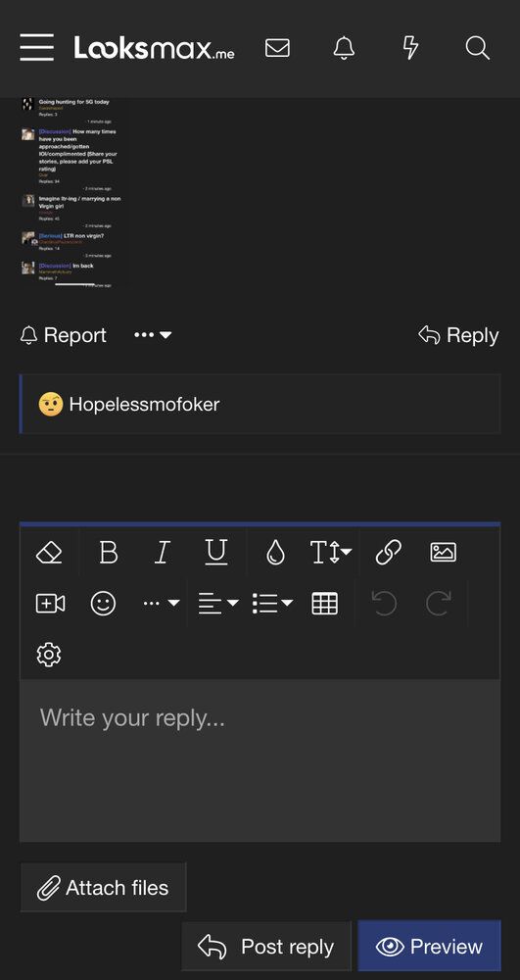Click the eraser remove formatting icon
Screen dimensions: 520x980
click(x=49, y=553)
